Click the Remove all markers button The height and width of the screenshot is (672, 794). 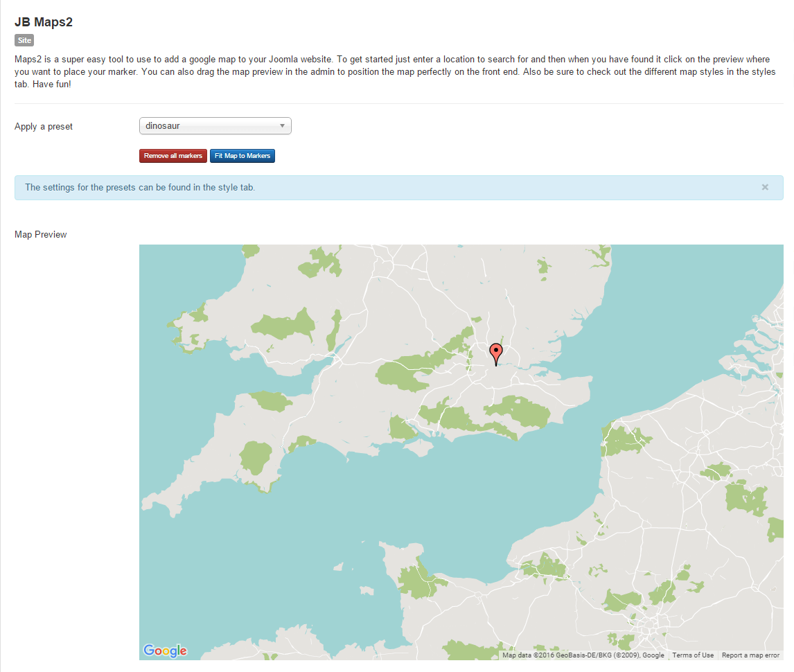[x=173, y=155]
